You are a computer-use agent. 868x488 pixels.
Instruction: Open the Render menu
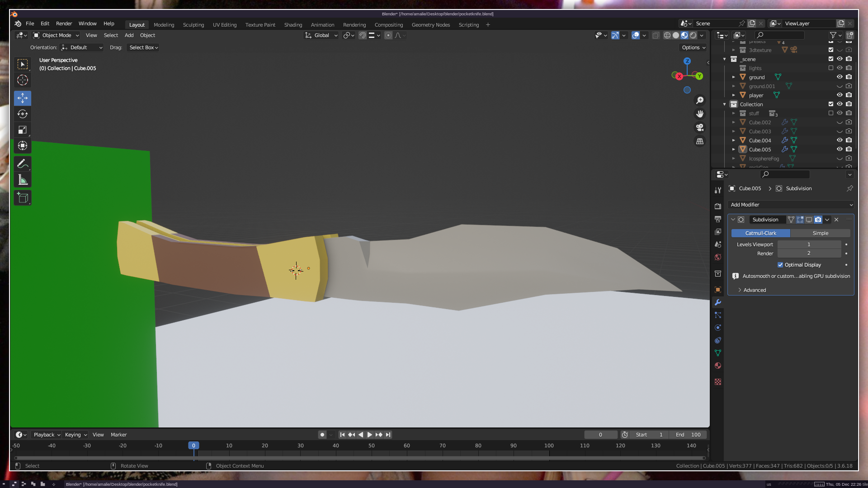(x=64, y=23)
